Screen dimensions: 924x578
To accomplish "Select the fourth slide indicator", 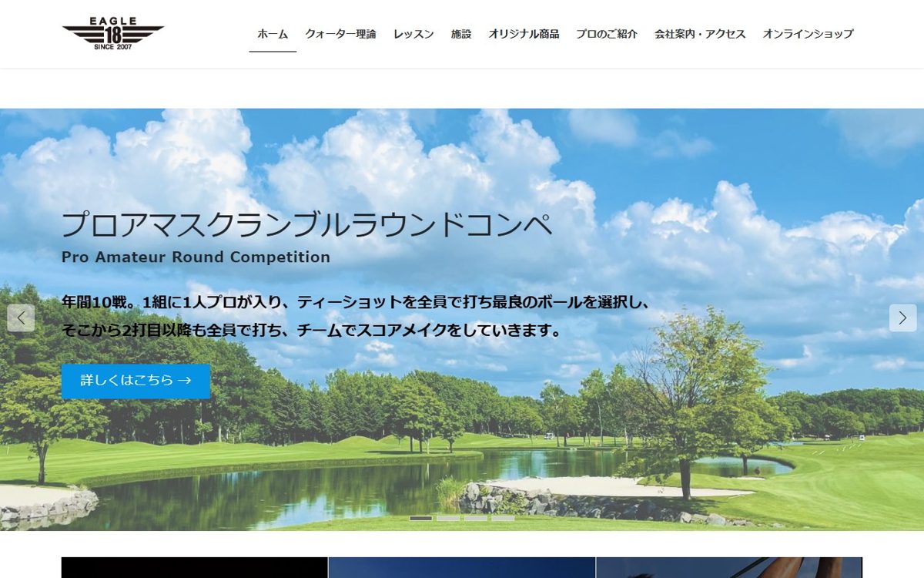I will (x=503, y=519).
